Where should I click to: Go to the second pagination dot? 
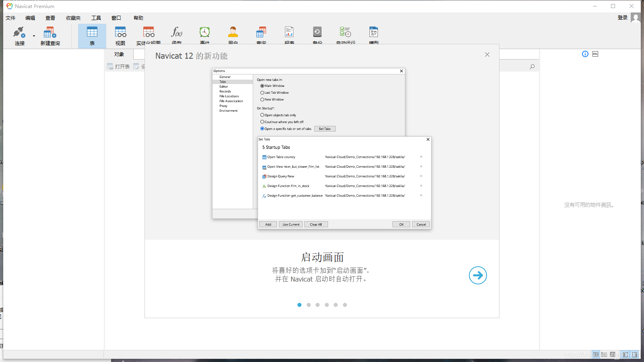pos(309,305)
